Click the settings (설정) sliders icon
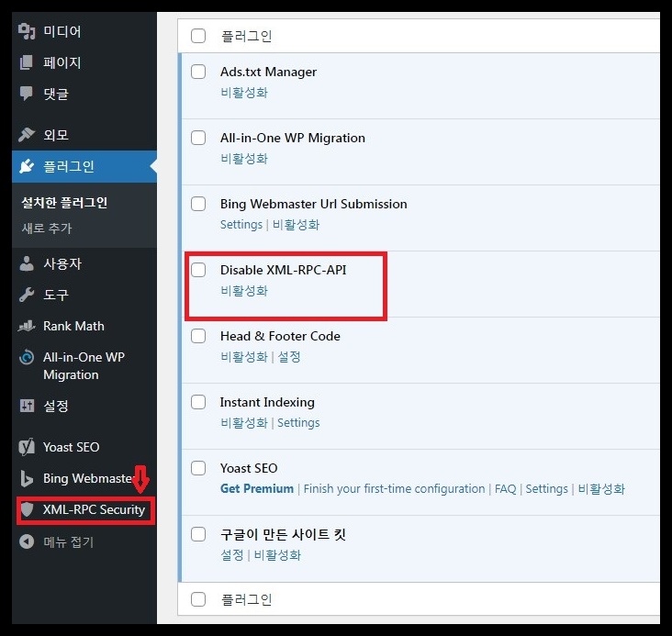 (27, 406)
